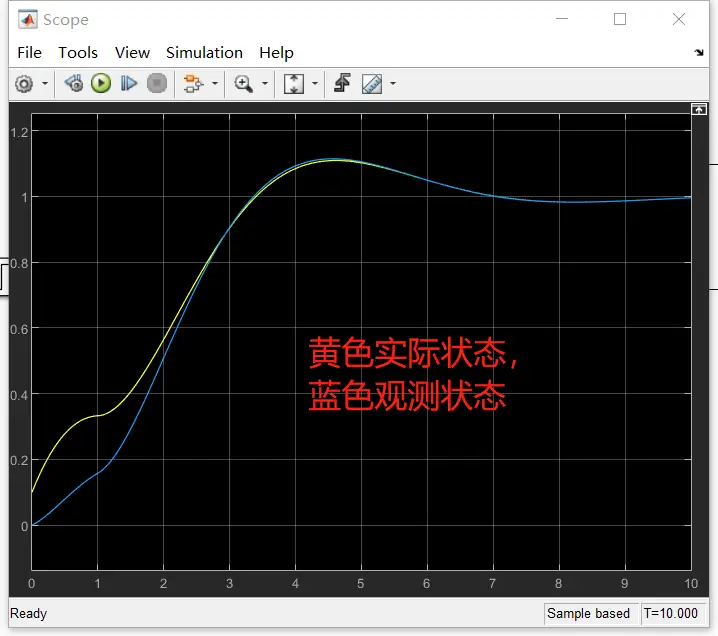Open the File menu
The height and width of the screenshot is (636, 718).
coord(29,53)
